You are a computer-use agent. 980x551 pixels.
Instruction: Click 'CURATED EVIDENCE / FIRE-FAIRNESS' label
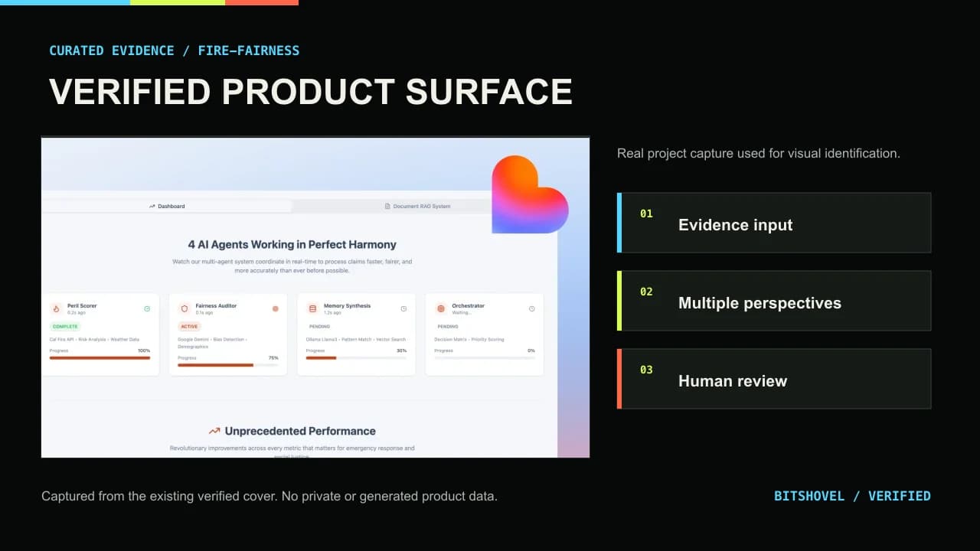click(175, 51)
